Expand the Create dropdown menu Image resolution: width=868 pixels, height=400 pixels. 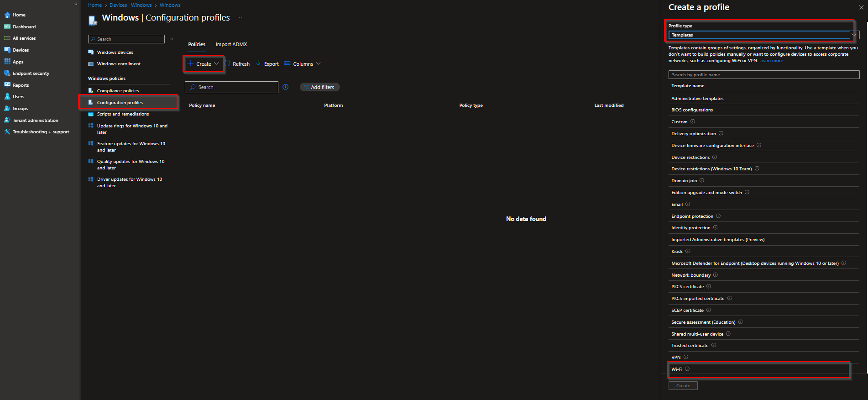pos(216,64)
